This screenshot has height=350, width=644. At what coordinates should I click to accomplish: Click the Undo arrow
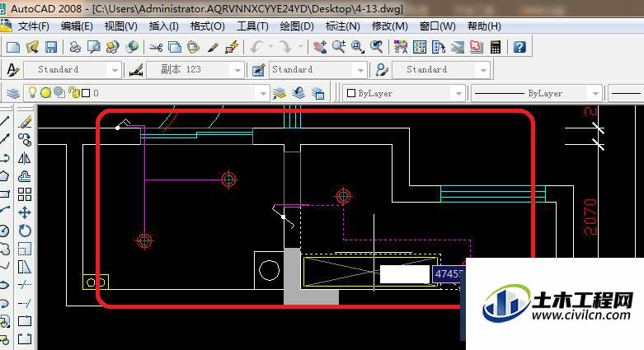[256, 47]
